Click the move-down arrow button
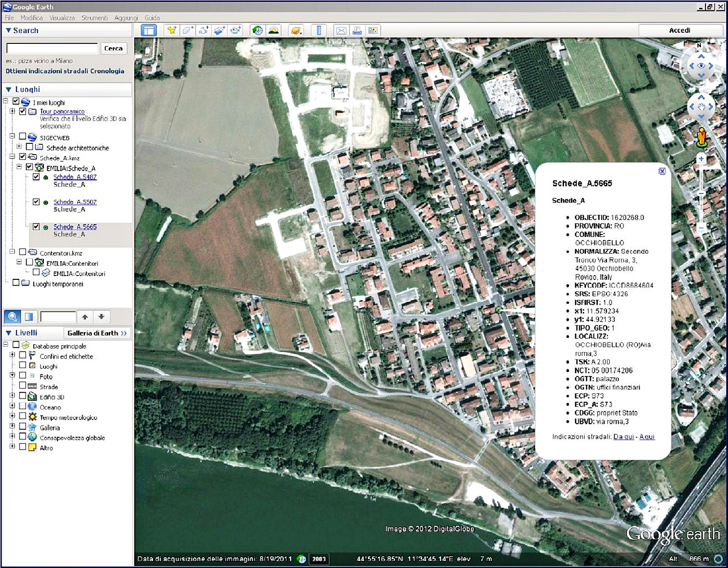728x568 pixels. pos(101,316)
